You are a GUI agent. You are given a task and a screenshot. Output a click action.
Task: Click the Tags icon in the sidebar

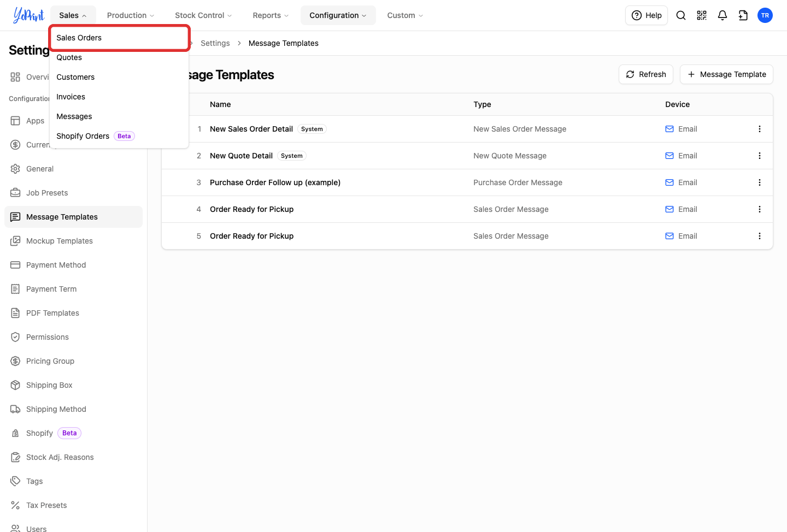(x=15, y=481)
